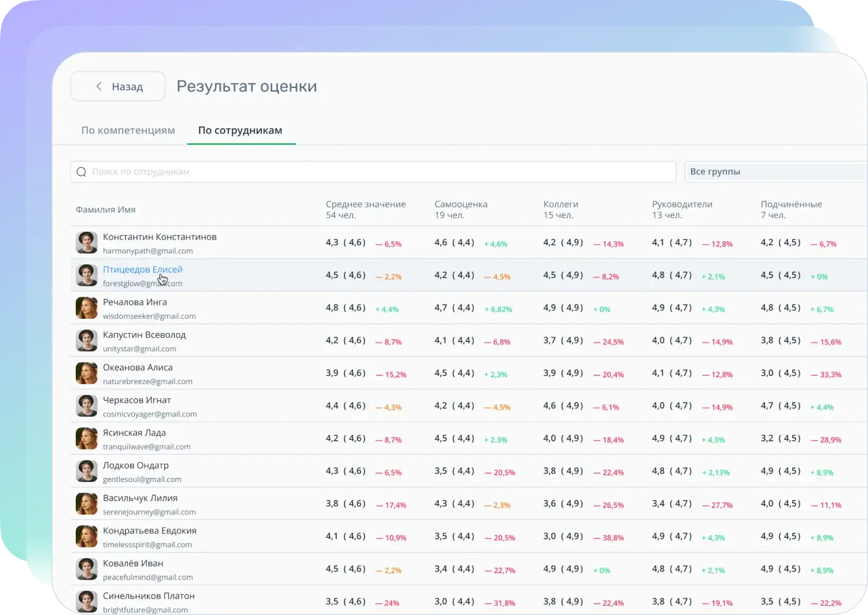Switch to По компетенциям tab
The height and width of the screenshot is (615, 868).
[128, 130]
